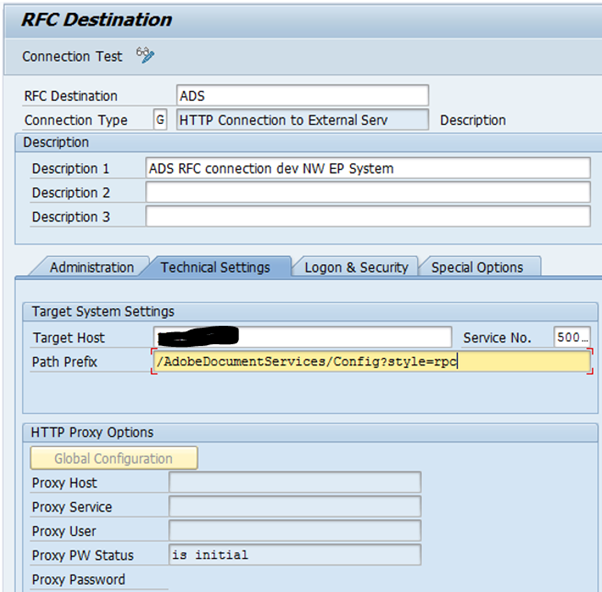Viewport: 602px width, 592px height.
Task: Click the 'Target System Settings' group title
Action: tap(103, 311)
